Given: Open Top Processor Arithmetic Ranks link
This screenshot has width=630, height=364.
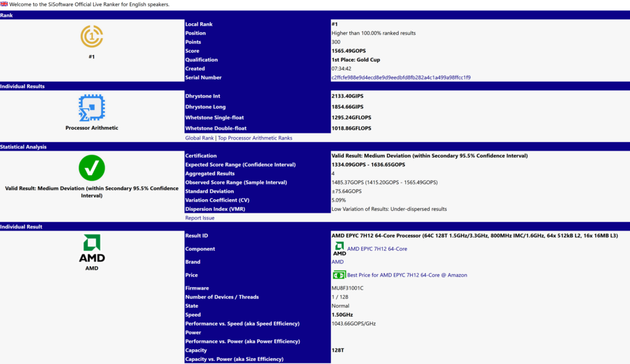Looking at the screenshot, I should pyautogui.click(x=255, y=138).
